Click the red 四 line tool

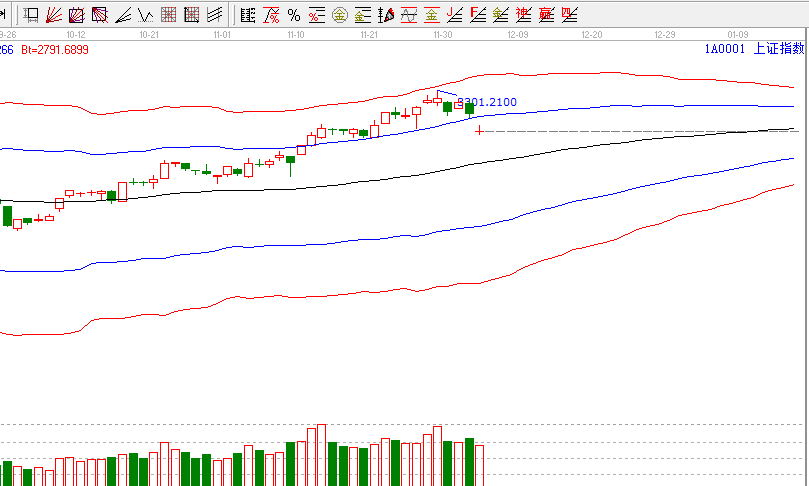point(570,15)
